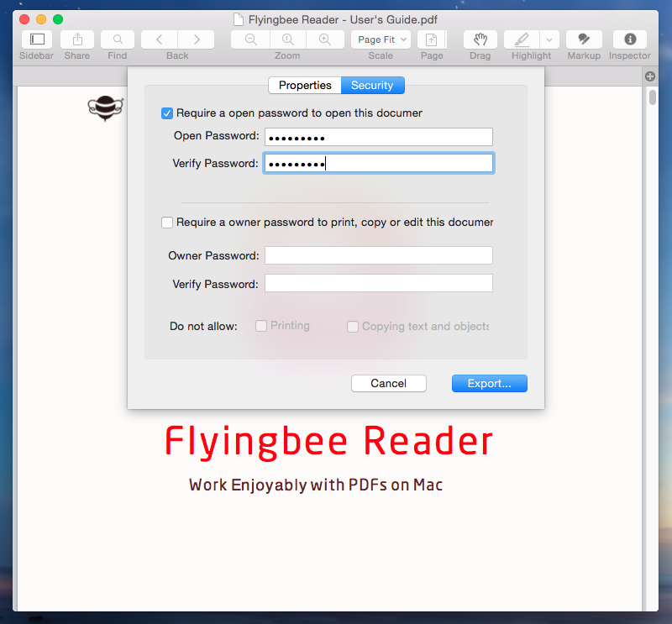
Task: Open the Page Fit scale dropdown
Action: point(381,39)
